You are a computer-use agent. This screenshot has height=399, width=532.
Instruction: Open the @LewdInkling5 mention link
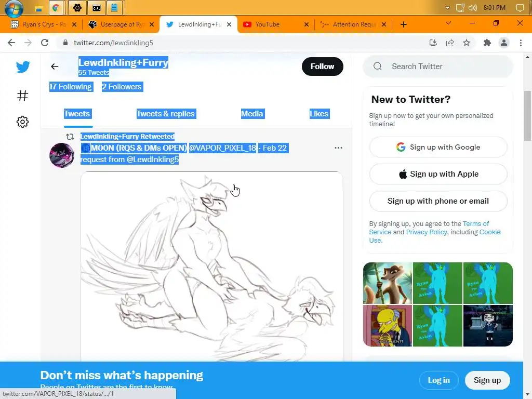pyautogui.click(x=153, y=159)
